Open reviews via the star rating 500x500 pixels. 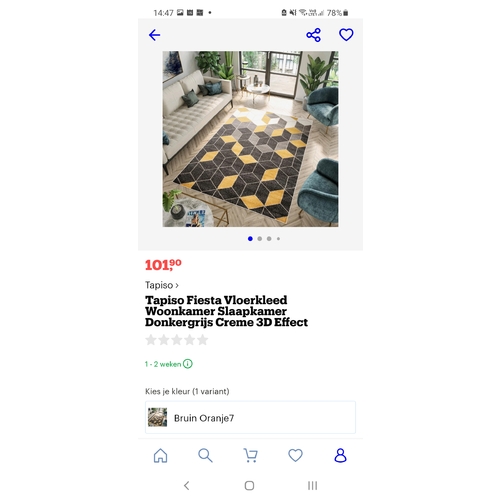tap(177, 340)
